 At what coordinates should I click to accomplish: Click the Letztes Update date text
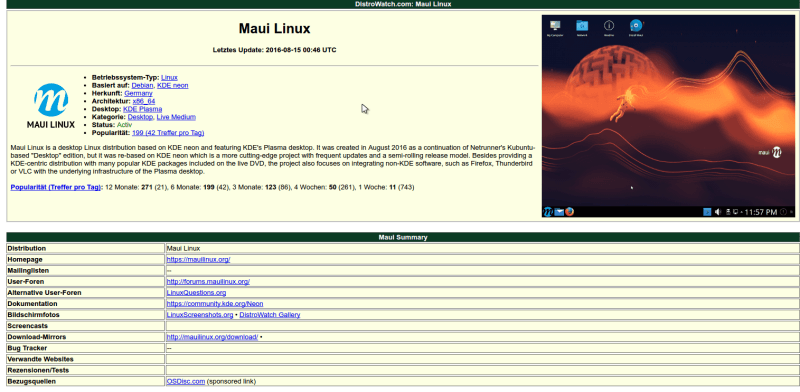pos(274,50)
